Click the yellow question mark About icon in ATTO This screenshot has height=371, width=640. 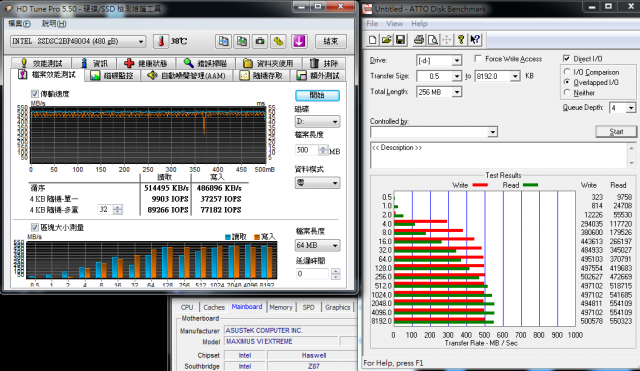(461, 40)
